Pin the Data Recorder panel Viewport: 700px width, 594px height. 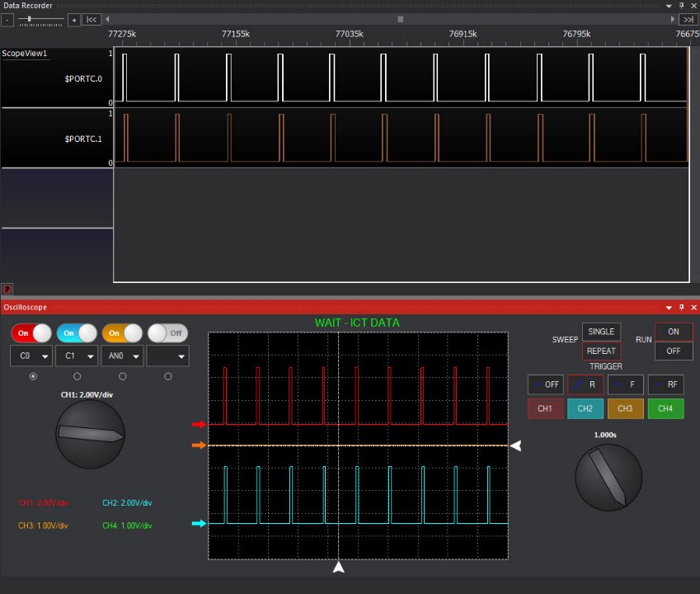click(682, 5)
